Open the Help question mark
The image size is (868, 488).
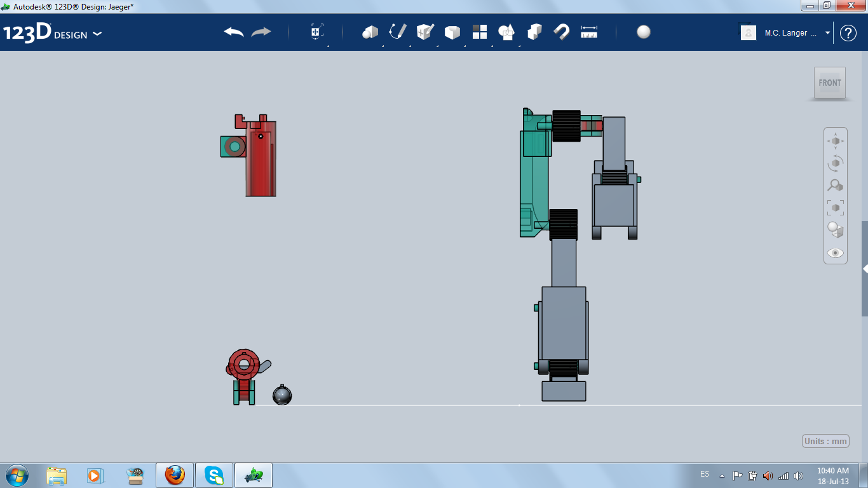click(x=848, y=33)
